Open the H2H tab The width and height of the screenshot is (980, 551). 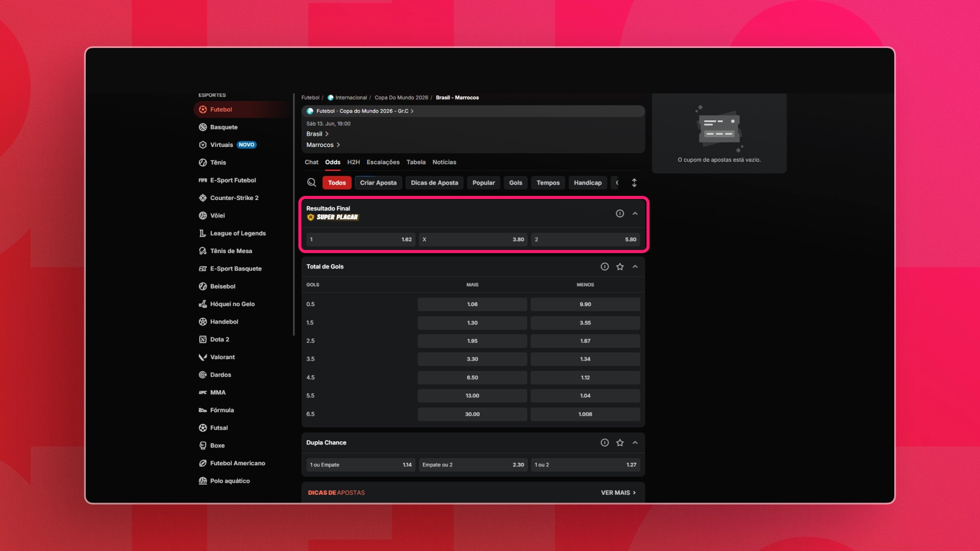(x=353, y=162)
